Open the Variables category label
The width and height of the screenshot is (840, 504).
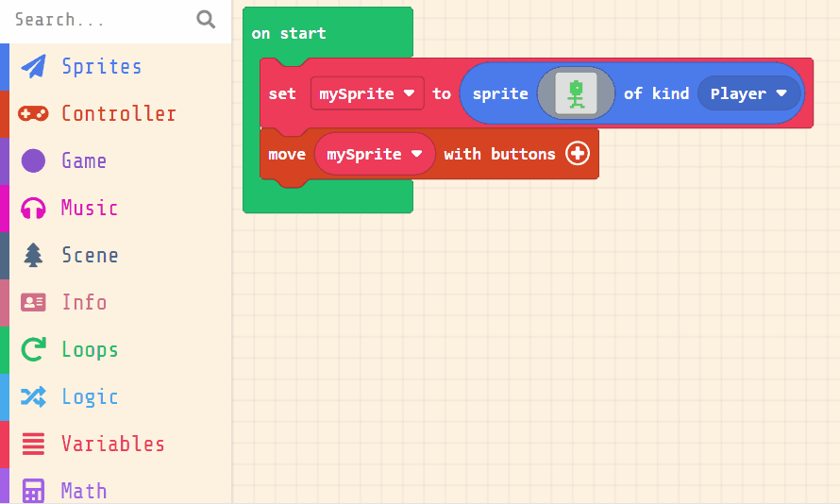click(113, 444)
